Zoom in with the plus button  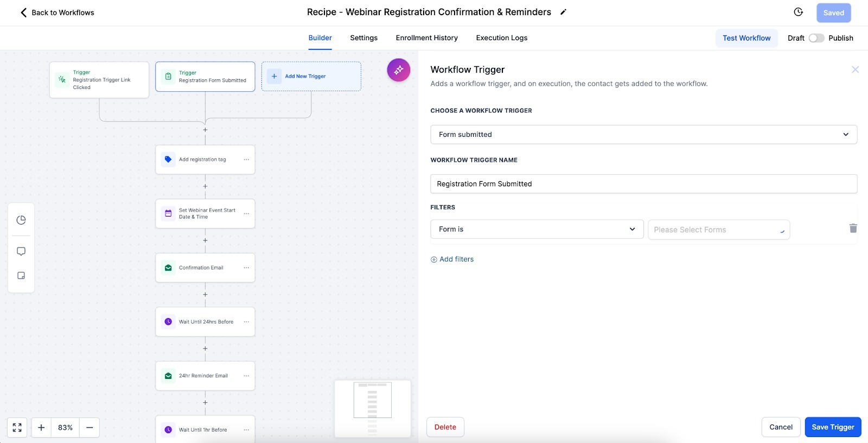point(41,427)
